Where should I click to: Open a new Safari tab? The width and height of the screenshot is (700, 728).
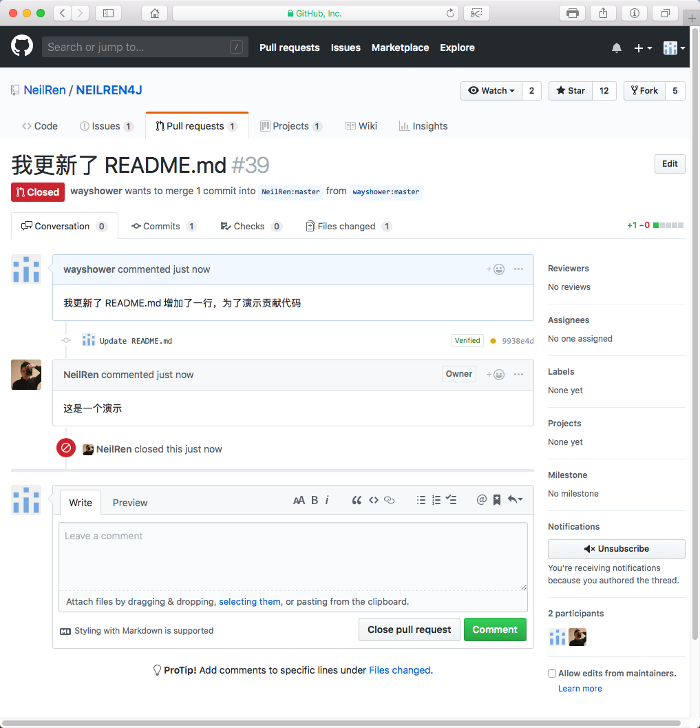[692, 18]
